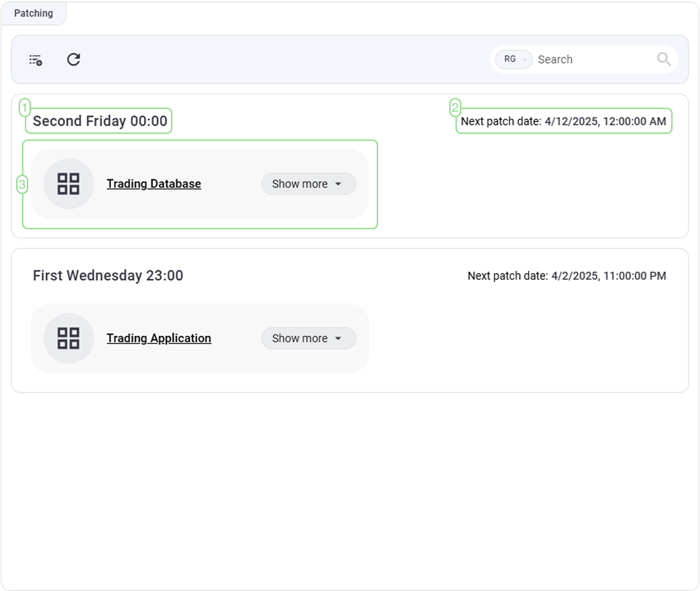Open the Trading Application link
This screenshot has width=700, height=591.
pos(159,338)
